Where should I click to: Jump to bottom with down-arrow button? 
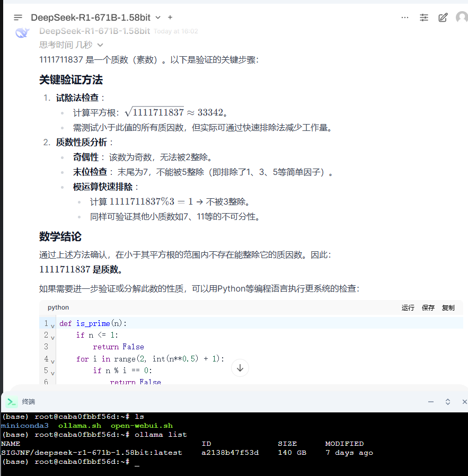pos(240,368)
